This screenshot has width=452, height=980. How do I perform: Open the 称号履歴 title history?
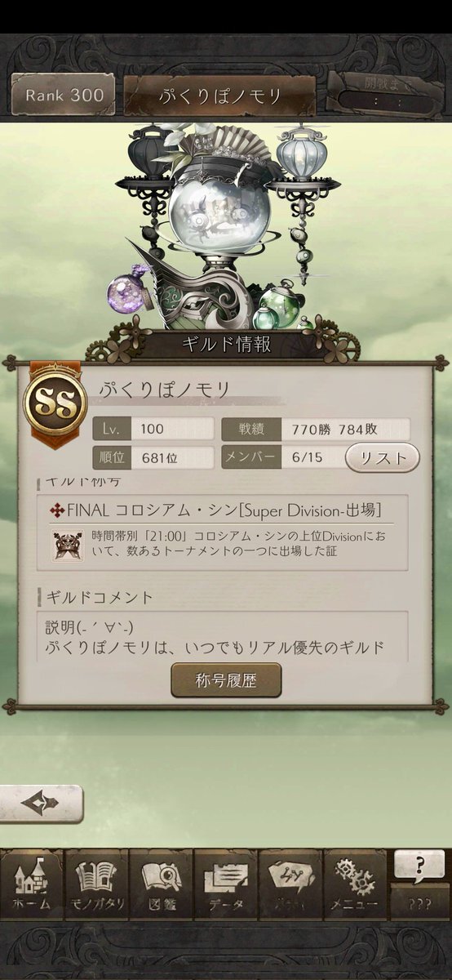[226, 679]
